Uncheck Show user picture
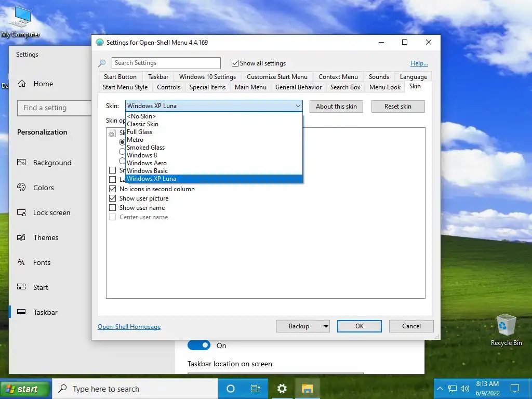The width and height of the screenshot is (532, 399). coord(113,198)
